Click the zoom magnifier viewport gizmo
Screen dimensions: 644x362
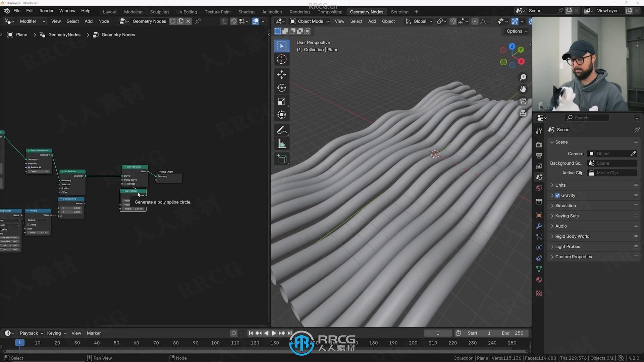click(523, 77)
